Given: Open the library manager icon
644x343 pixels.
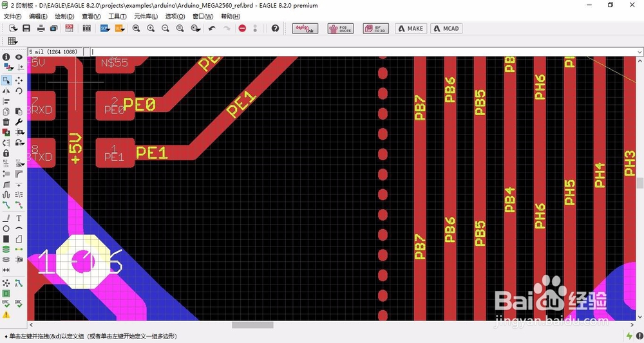Looking at the screenshot, I should [x=87, y=28].
